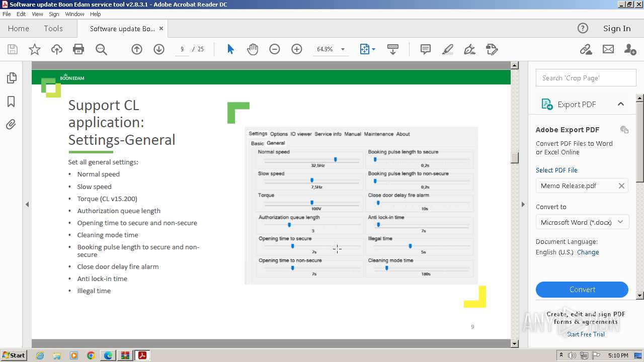This screenshot has height=362, width=644.
Task: Collapse the right tools pane arrow
Action: (x=523, y=205)
